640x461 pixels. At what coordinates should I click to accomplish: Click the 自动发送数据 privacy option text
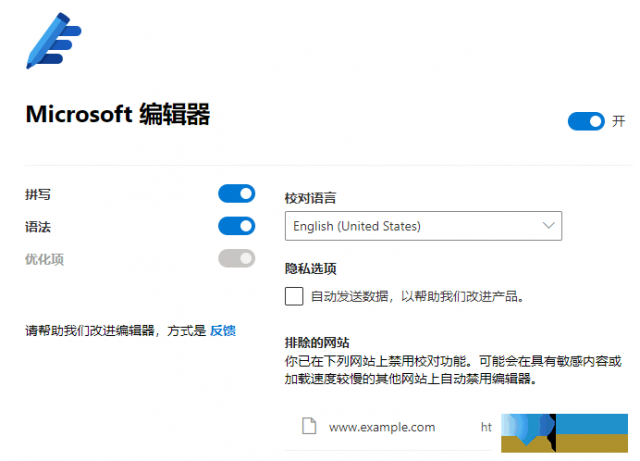tap(417, 296)
